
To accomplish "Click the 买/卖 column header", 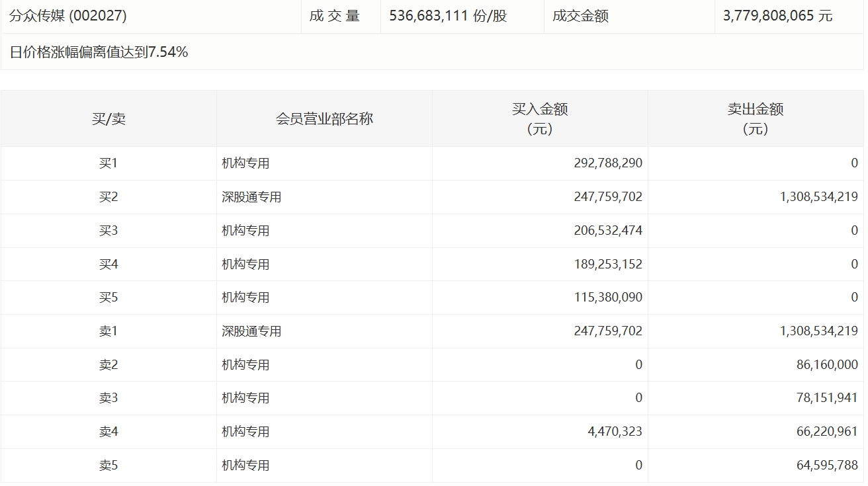I will (x=108, y=119).
